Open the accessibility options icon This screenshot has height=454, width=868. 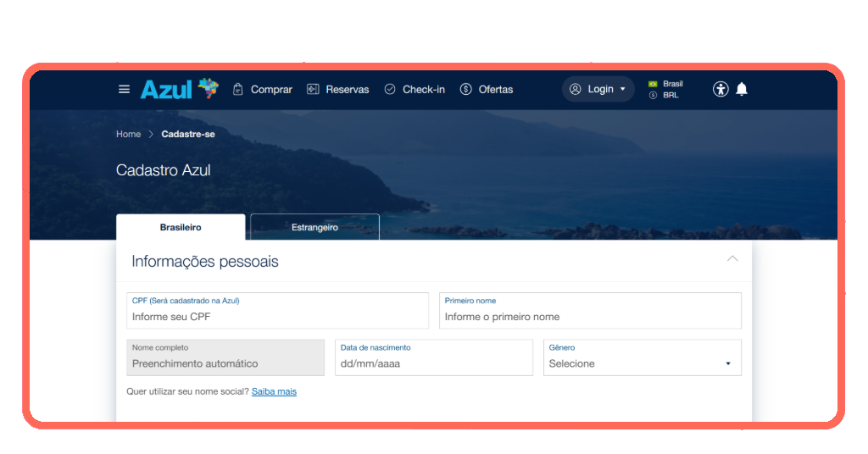coord(721,89)
